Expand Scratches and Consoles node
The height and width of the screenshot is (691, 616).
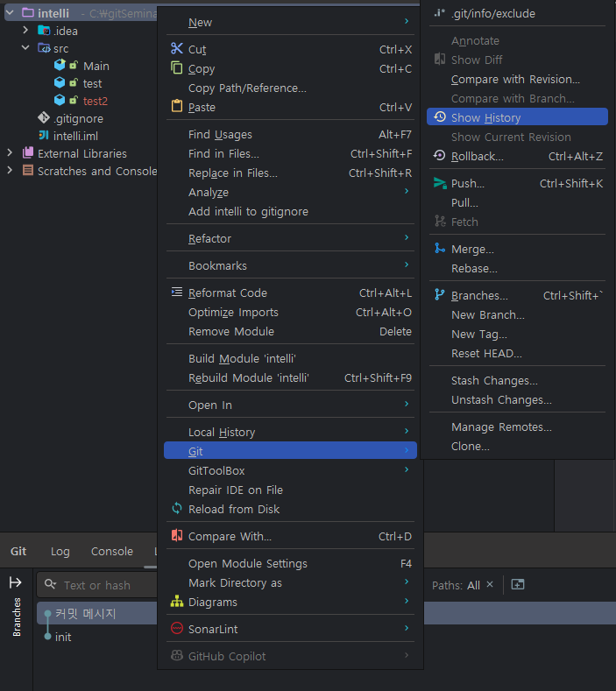[x=10, y=170]
